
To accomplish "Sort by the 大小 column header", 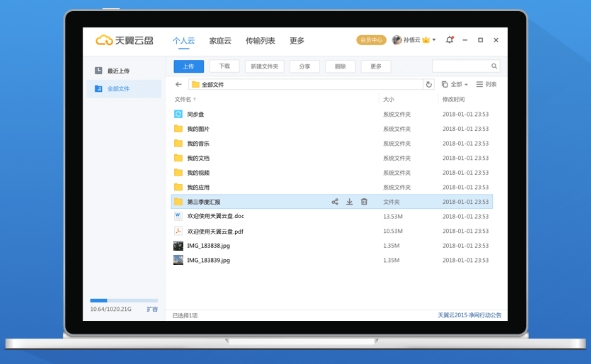I will (389, 99).
